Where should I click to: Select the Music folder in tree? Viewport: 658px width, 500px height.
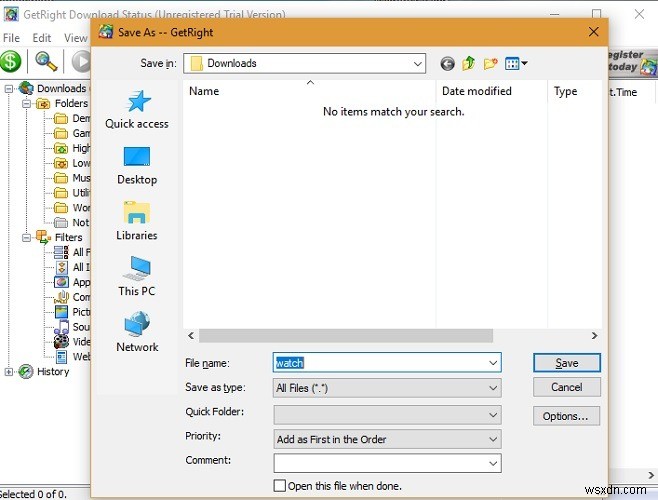(x=72, y=178)
